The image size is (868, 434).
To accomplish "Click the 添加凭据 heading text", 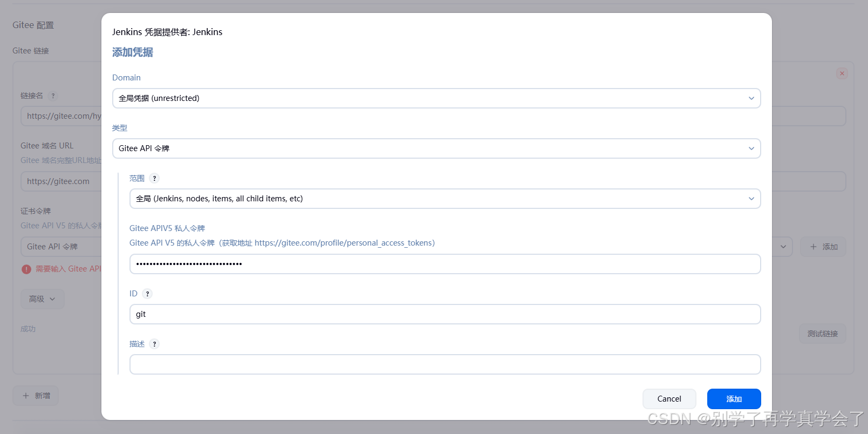I will [x=133, y=52].
